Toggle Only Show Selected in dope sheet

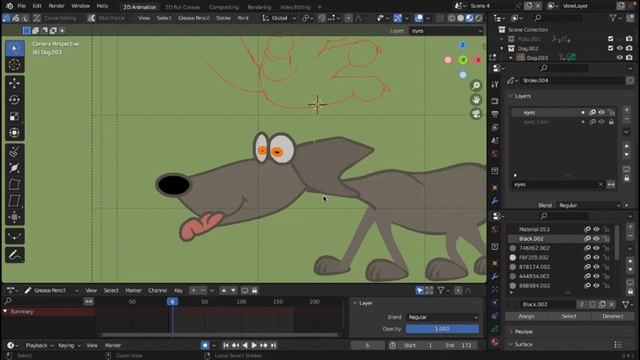click(x=420, y=291)
